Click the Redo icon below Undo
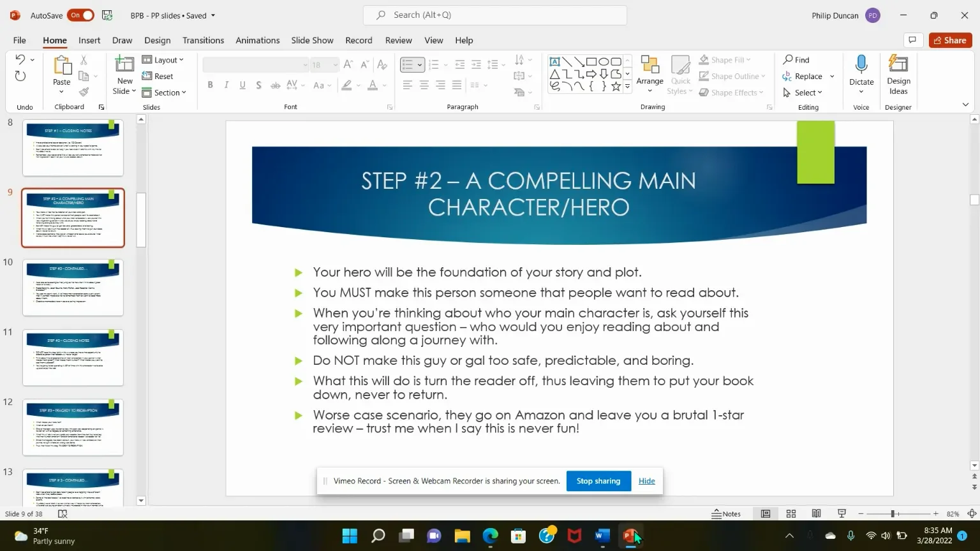This screenshot has width=980, height=551. [20, 77]
